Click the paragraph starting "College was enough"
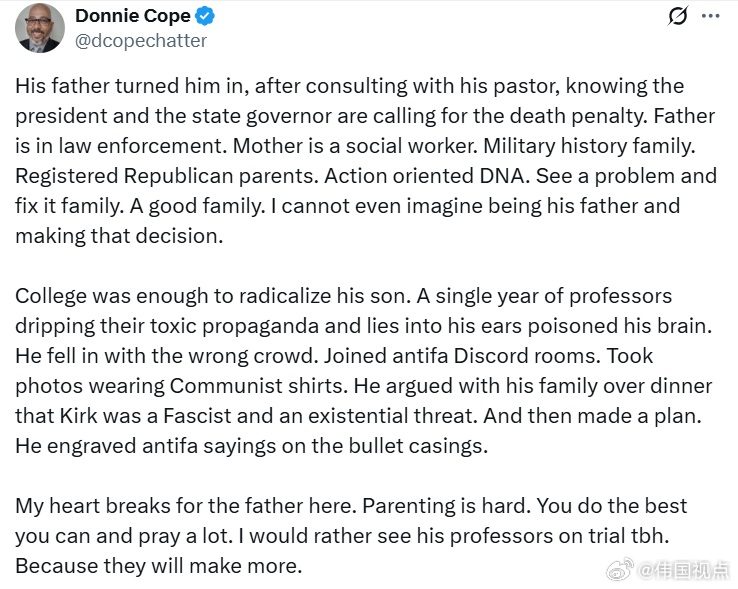 (364, 371)
